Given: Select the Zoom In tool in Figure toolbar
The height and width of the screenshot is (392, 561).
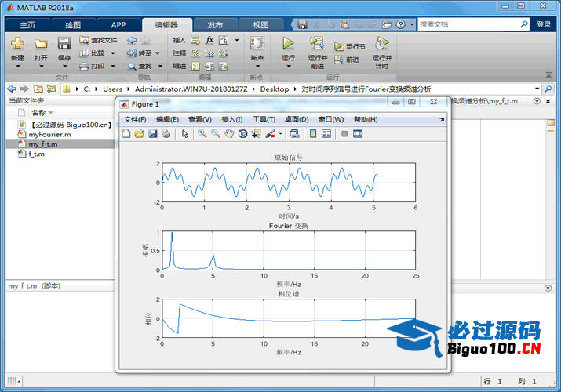Looking at the screenshot, I should [x=202, y=133].
